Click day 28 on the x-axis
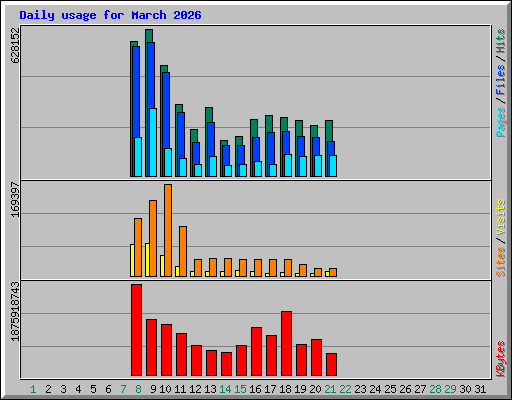Screen dimensions: 512x400 (x=435, y=389)
